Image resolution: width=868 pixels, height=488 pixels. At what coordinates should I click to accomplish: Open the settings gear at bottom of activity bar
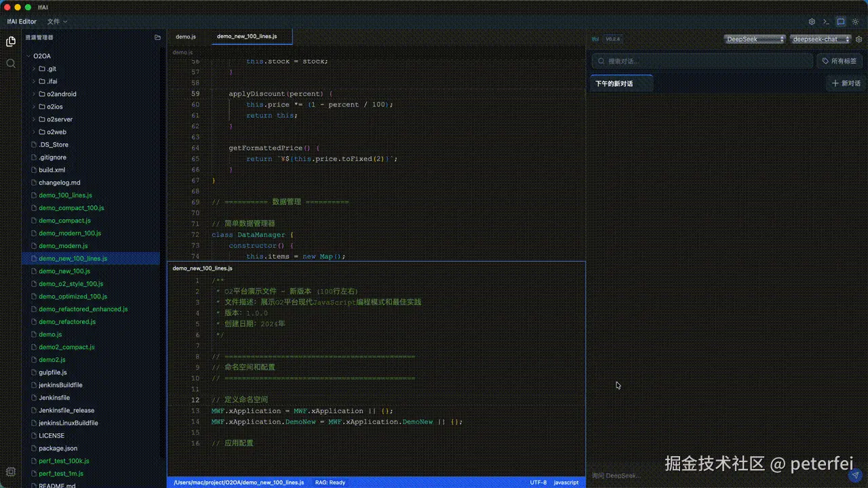(11, 472)
